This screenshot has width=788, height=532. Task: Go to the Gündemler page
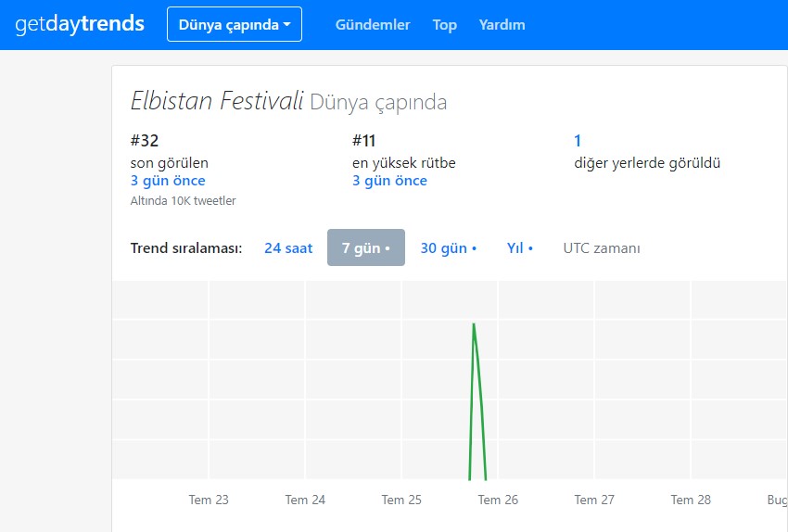[x=373, y=25]
